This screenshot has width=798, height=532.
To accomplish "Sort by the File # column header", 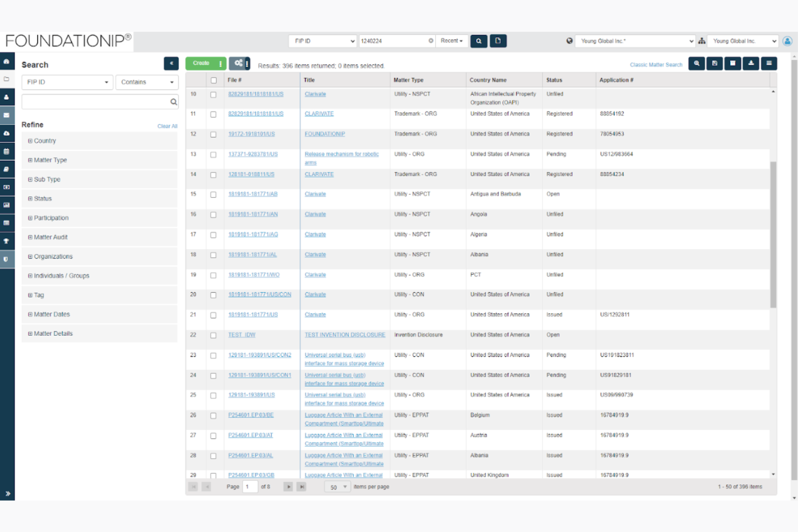I will click(235, 80).
